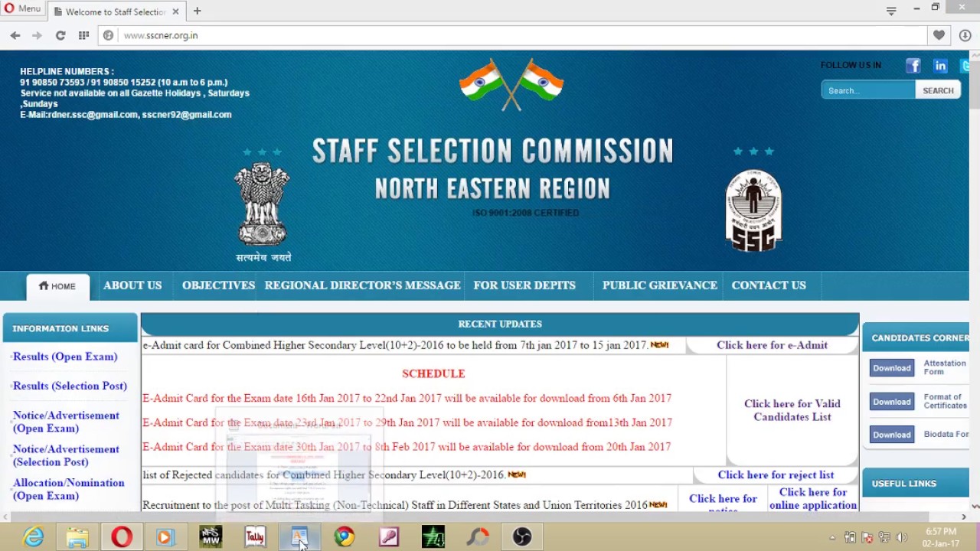The image size is (980, 551).
Task: Reload the sscner.org.in page
Action: click(x=60, y=35)
